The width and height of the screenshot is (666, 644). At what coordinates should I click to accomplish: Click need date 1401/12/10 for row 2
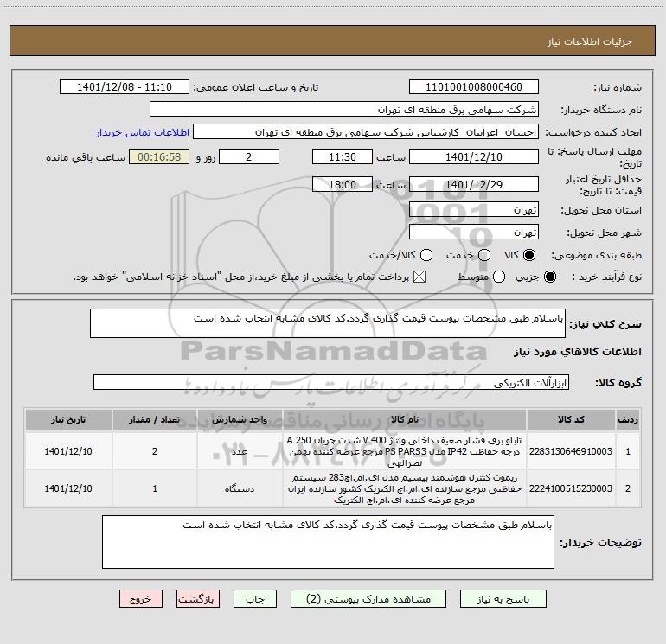(68, 488)
